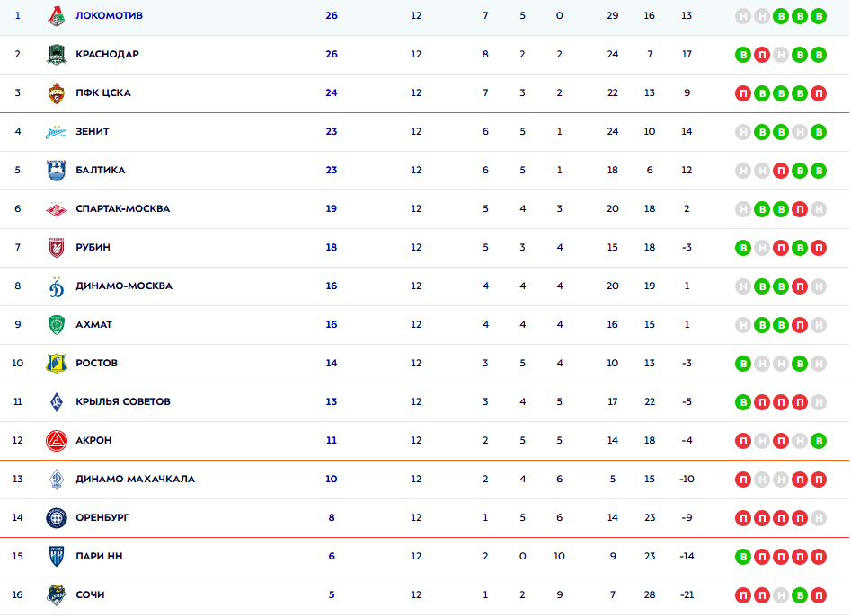851x616 pixels.
Task: Click the Крылья Советов club logo
Action: (x=57, y=402)
